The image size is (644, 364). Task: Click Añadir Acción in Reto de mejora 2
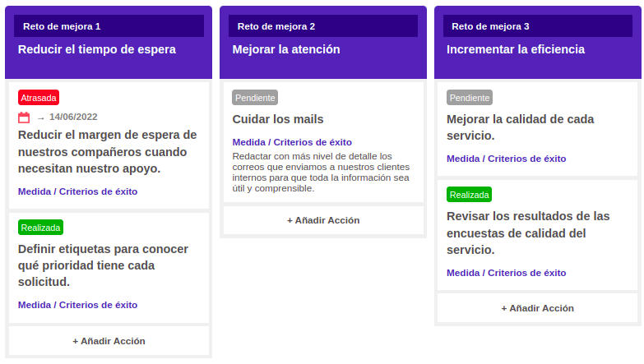[x=323, y=220]
